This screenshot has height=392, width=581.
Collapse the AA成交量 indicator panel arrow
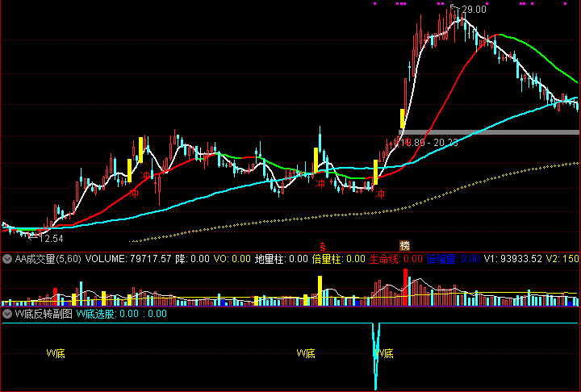pyautogui.click(x=7, y=259)
